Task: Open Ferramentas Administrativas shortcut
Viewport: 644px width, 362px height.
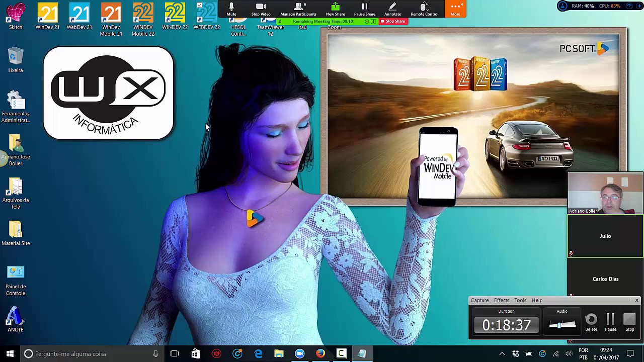Action: 16,107
